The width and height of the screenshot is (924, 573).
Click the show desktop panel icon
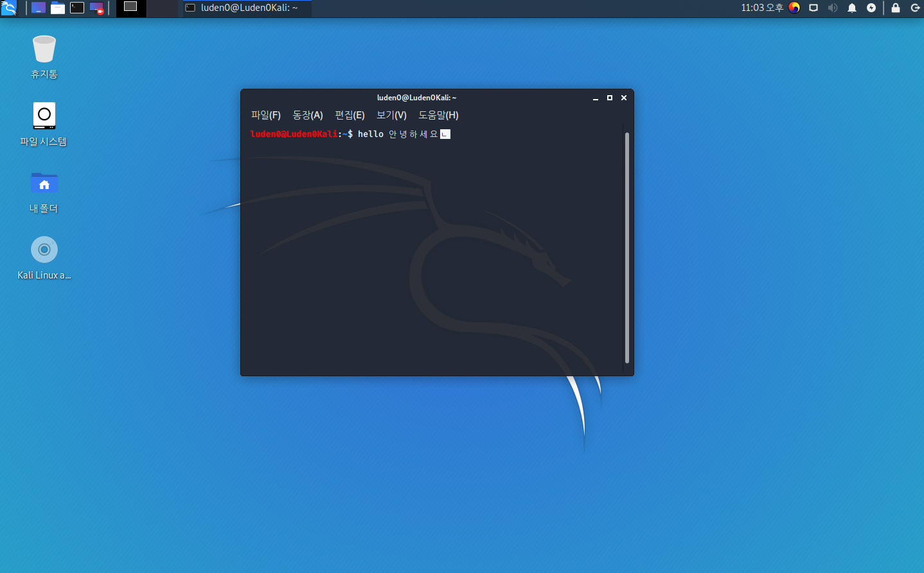click(x=39, y=8)
